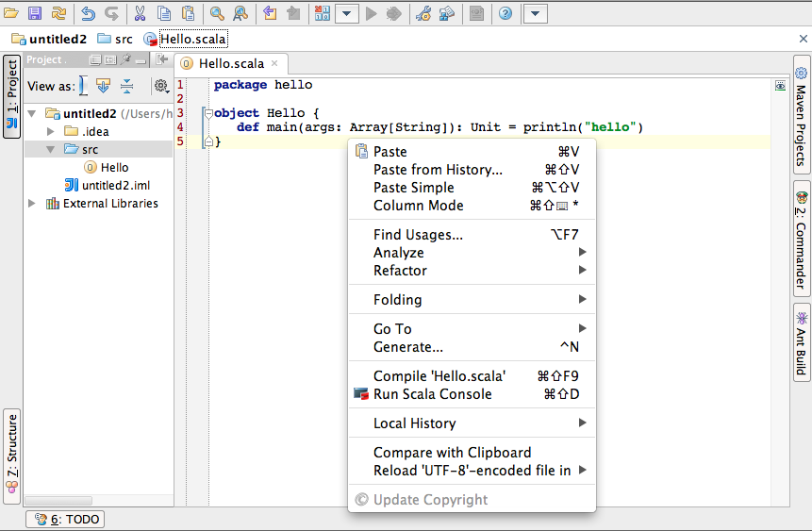This screenshot has width=812, height=531.
Task: Expand the External Libraries node
Action: pos(32,204)
